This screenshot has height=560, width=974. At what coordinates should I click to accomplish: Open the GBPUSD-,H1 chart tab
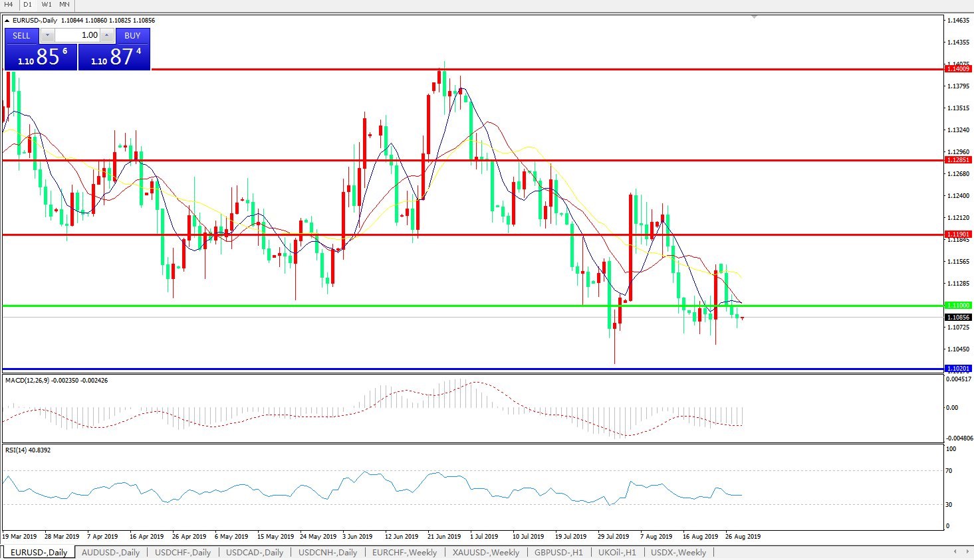(x=558, y=552)
